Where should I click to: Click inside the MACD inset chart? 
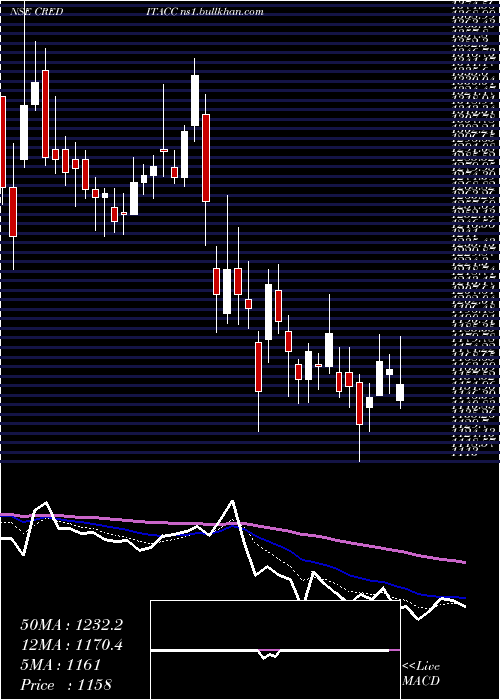pyautogui.click(x=275, y=650)
